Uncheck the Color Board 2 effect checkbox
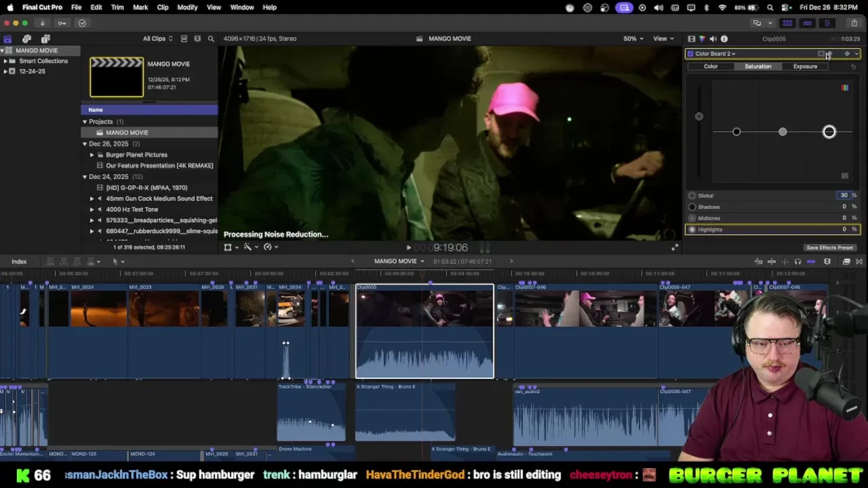868x488 pixels. click(x=690, y=54)
